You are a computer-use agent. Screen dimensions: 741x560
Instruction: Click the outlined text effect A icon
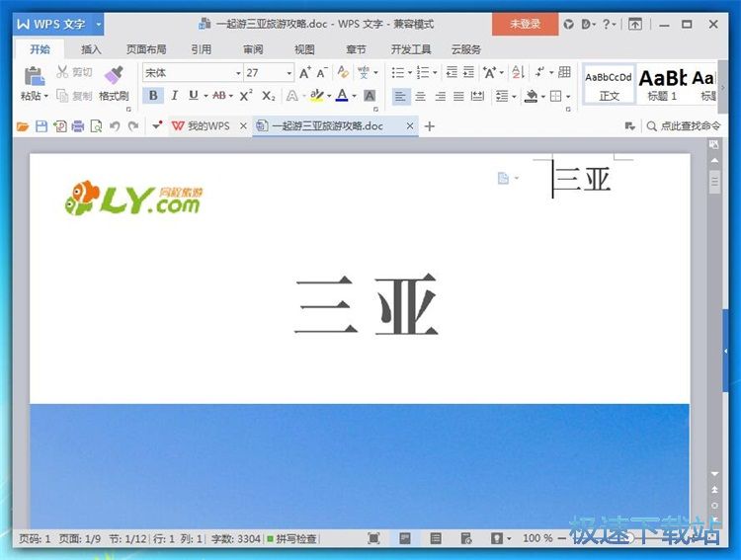292,96
